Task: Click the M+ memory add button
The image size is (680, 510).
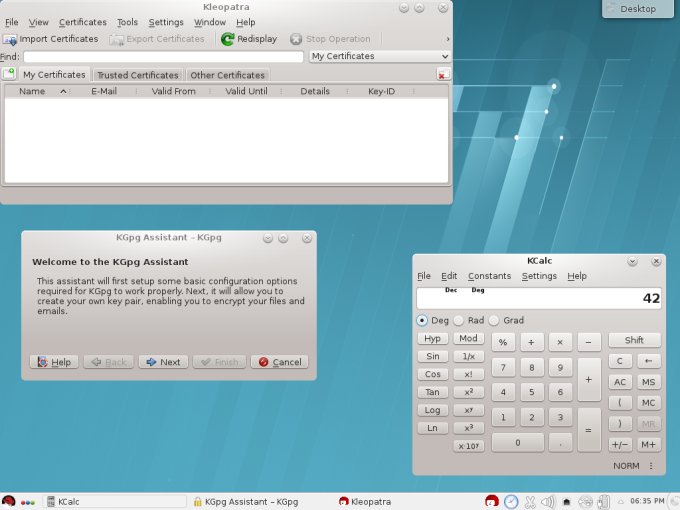Action: pos(649,445)
